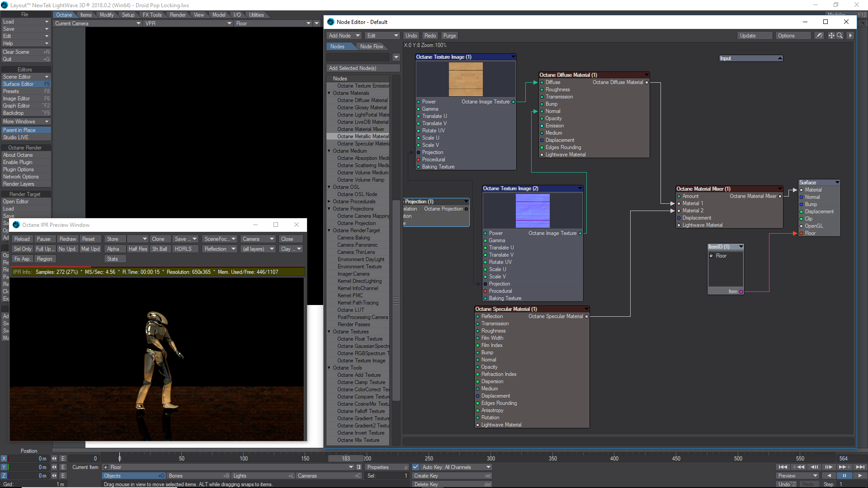Click the pause playback button in timeline
The height and width of the screenshot is (488, 868).
coord(844,476)
